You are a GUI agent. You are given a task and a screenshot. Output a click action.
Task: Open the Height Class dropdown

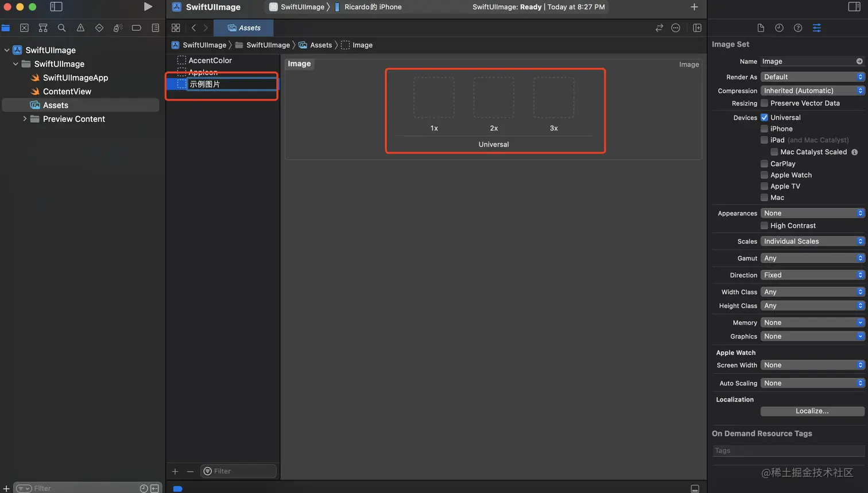click(812, 306)
